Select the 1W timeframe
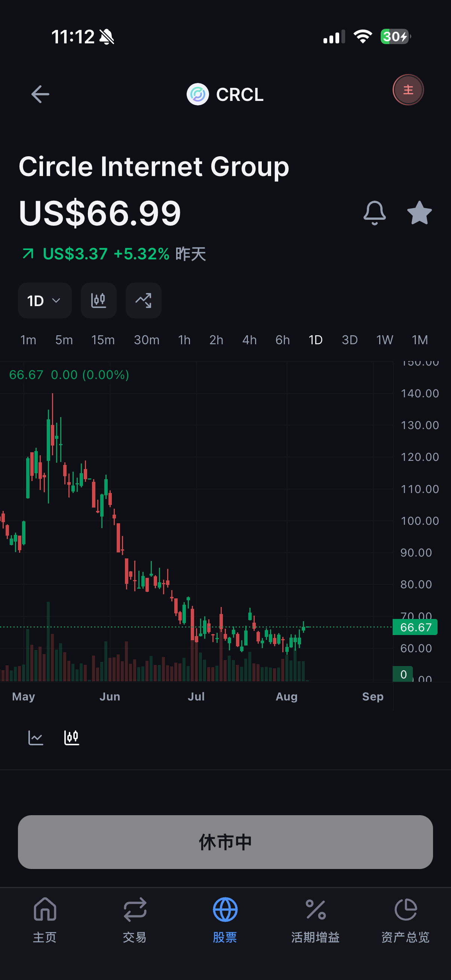The height and width of the screenshot is (980, 451). (384, 340)
